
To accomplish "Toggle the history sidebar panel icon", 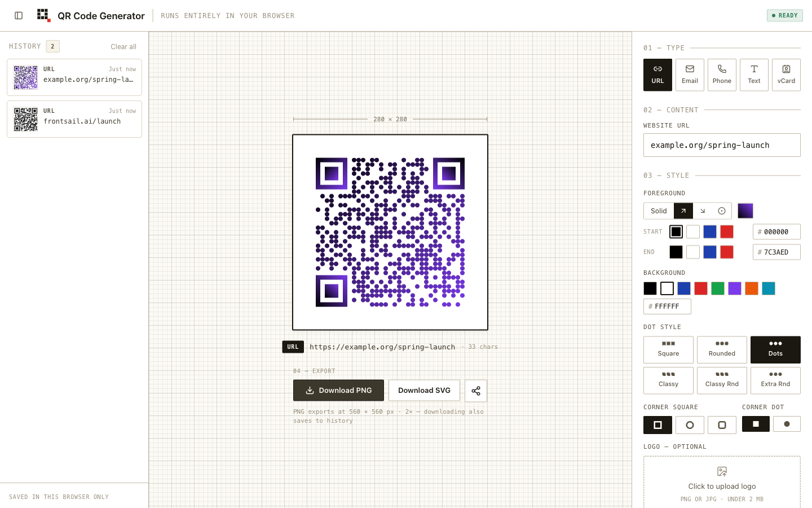I will pos(19,16).
